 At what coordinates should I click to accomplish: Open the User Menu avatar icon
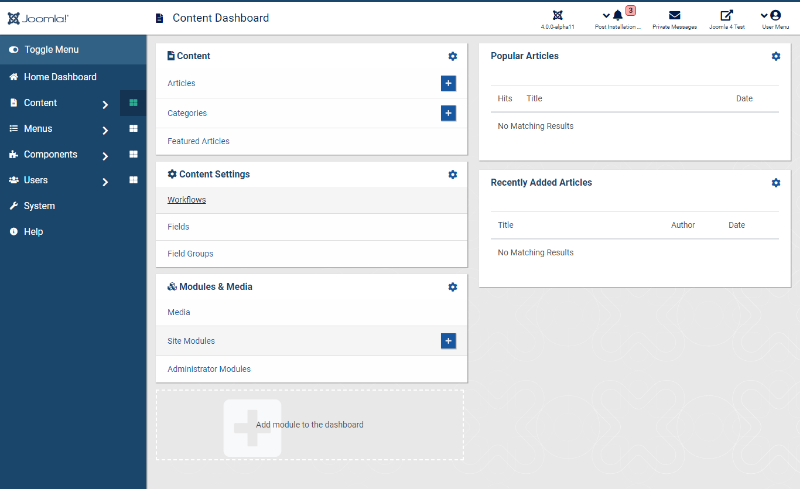(776, 15)
